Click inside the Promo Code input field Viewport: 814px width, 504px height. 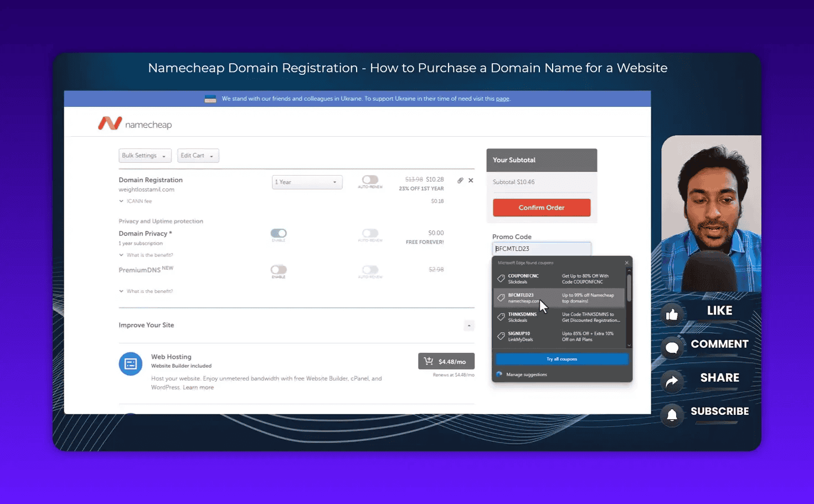(541, 248)
